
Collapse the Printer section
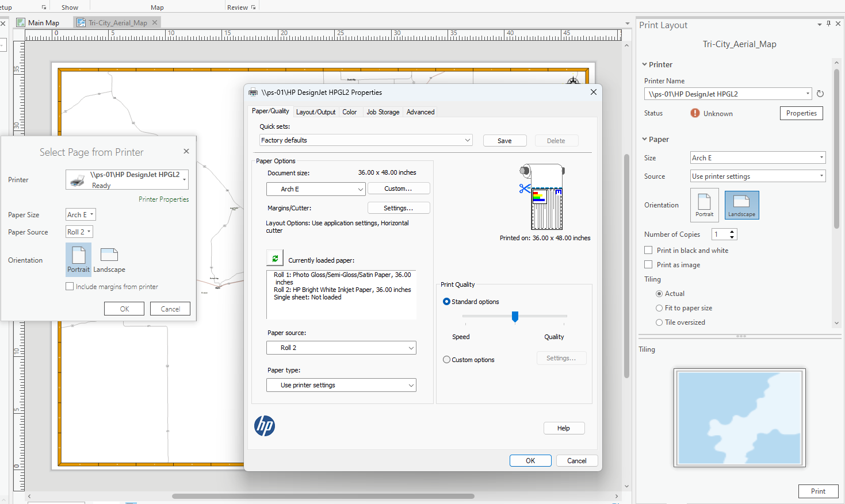point(645,64)
